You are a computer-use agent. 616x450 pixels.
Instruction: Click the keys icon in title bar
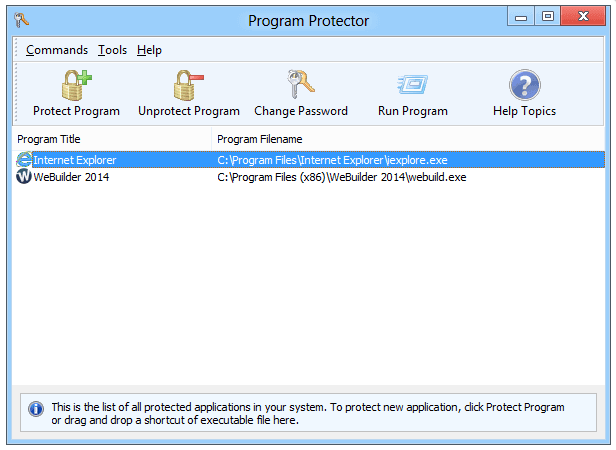(21, 20)
